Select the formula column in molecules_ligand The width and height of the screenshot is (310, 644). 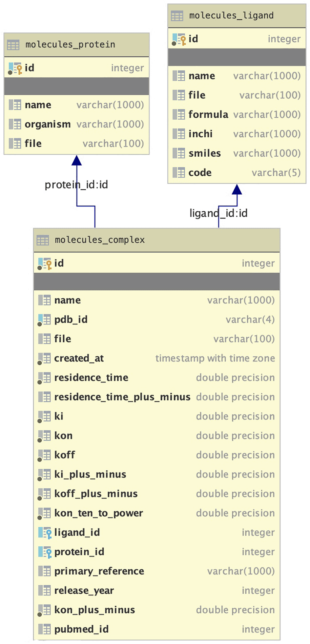pos(208,114)
